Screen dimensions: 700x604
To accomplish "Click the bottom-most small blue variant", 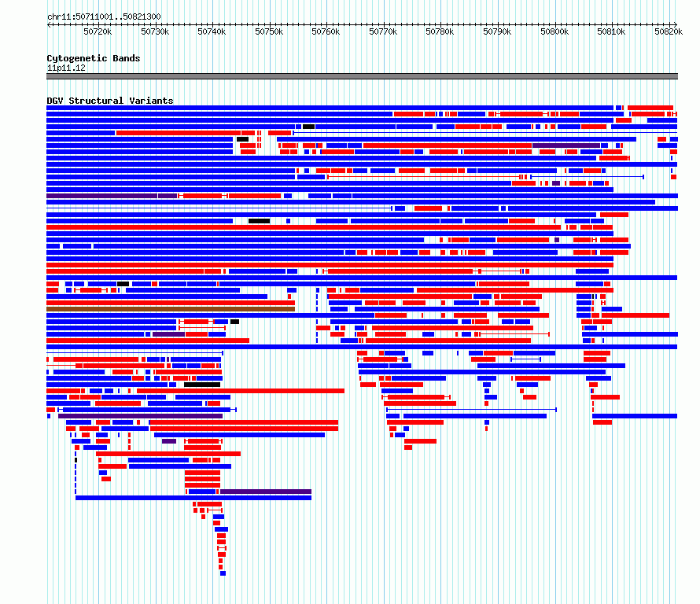I will (223, 573).
